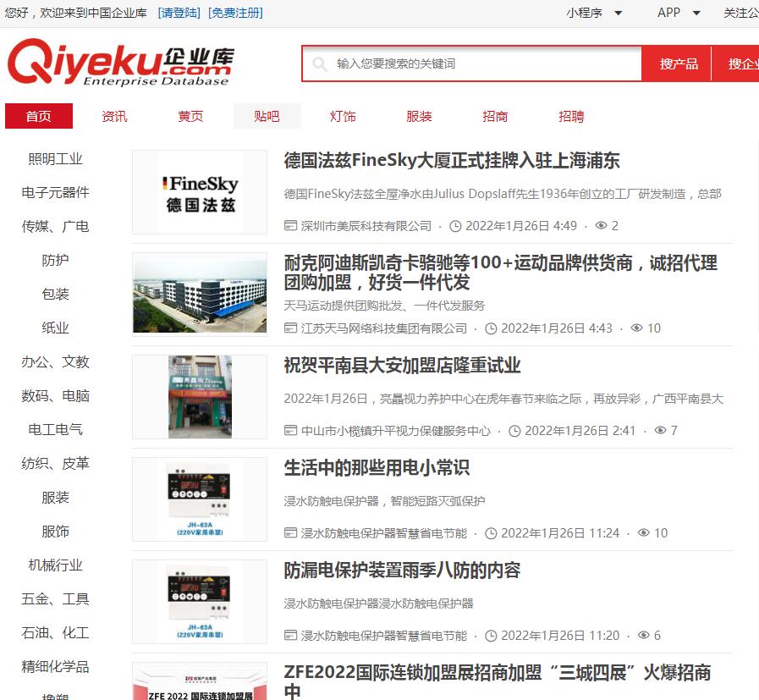This screenshot has height=700, width=759.
Task: Select 五金、工具 category in sidebar
Action: tap(55, 599)
